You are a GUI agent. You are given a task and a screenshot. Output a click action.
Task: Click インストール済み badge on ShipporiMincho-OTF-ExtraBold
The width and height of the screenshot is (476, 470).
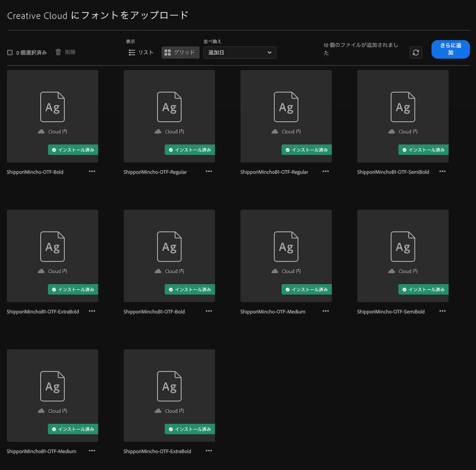pos(190,429)
